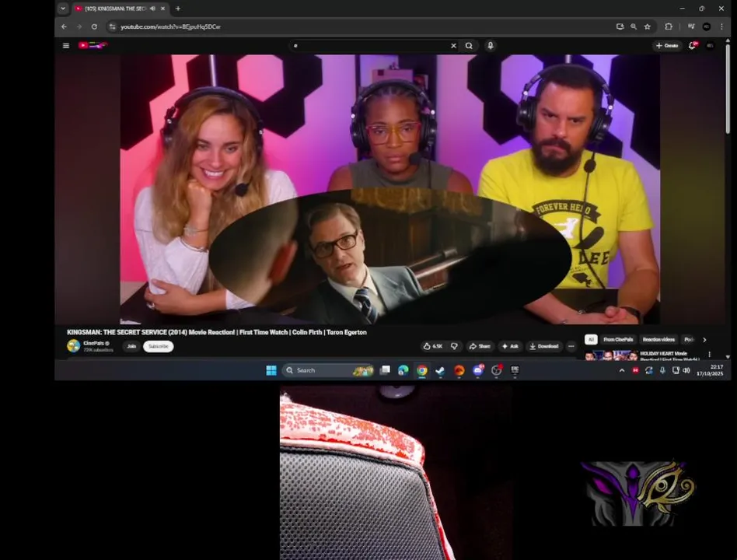Open Steam from the taskbar
The width and height of the screenshot is (737, 560).
pyautogui.click(x=441, y=370)
